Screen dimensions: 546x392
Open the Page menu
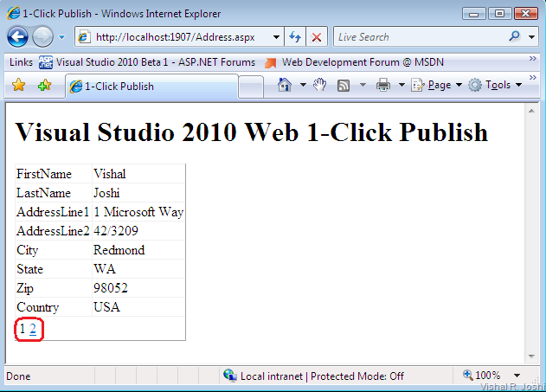coord(437,85)
